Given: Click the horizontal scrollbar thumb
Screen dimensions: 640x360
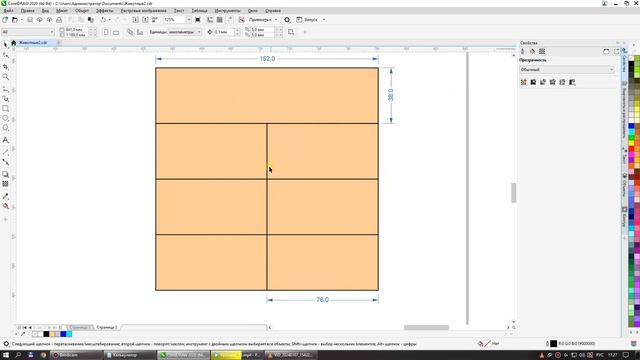Looking at the screenshot, I should [x=426, y=327].
